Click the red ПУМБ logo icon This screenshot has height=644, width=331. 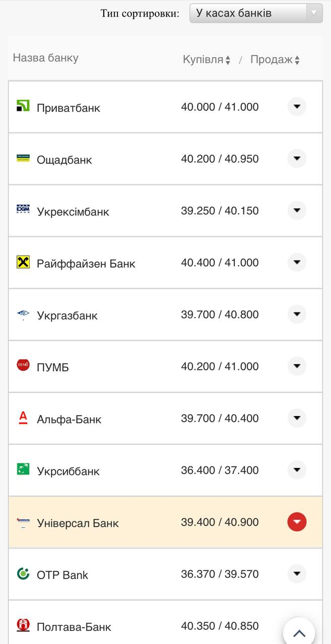(23, 365)
